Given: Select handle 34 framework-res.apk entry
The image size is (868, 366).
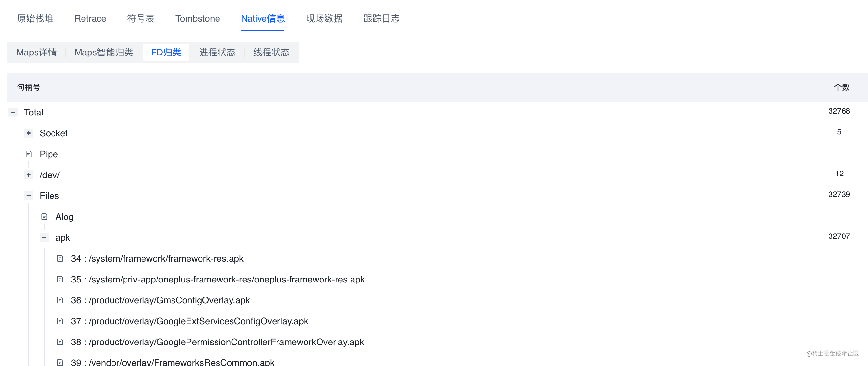Looking at the screenshot, I should [x=157, y=258].
